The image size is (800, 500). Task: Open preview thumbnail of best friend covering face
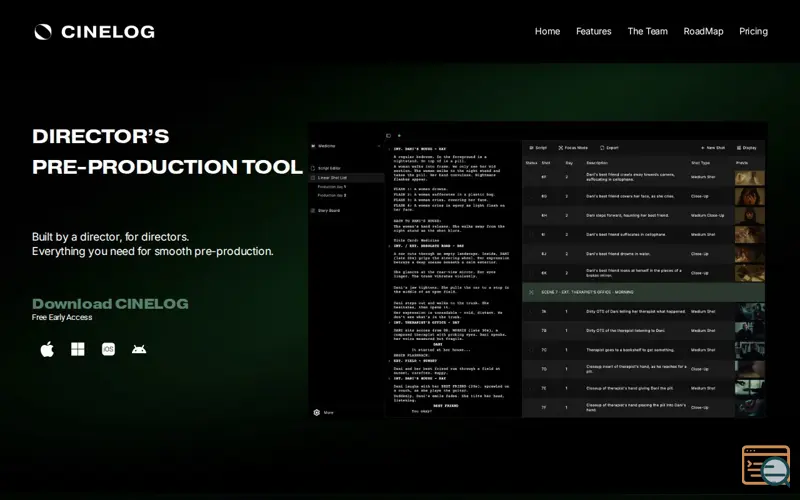coord(749,196)
